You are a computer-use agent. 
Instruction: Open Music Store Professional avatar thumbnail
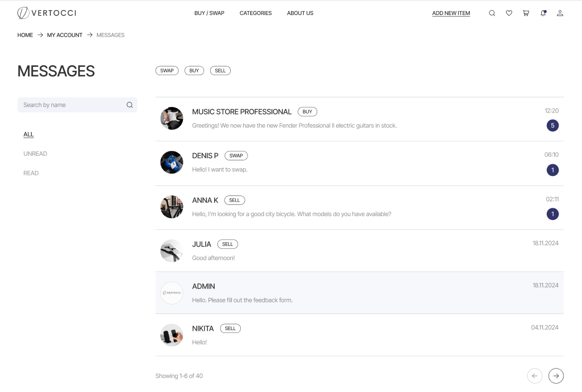point(172,119)
